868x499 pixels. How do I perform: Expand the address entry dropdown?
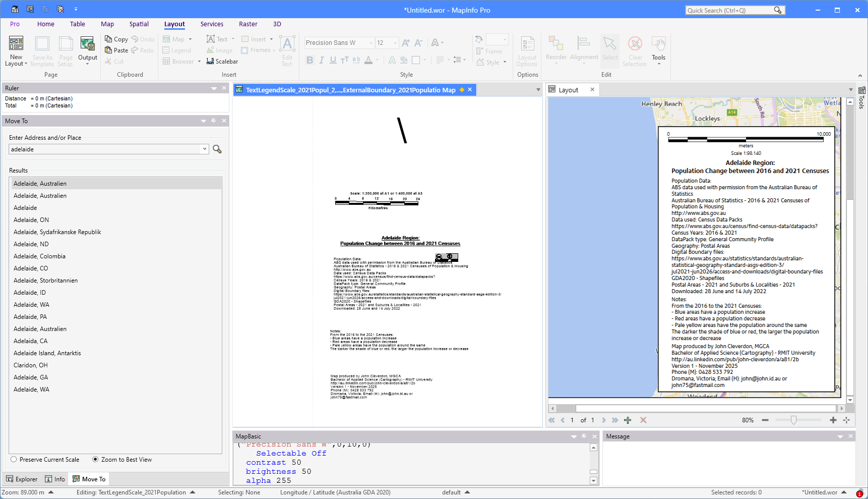[x=204, y=149]
